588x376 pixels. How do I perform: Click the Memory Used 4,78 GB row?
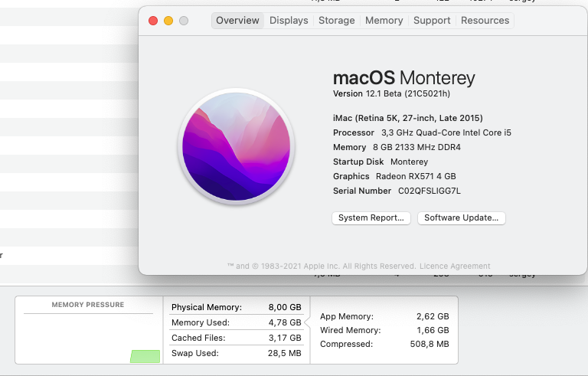[237, 322]
